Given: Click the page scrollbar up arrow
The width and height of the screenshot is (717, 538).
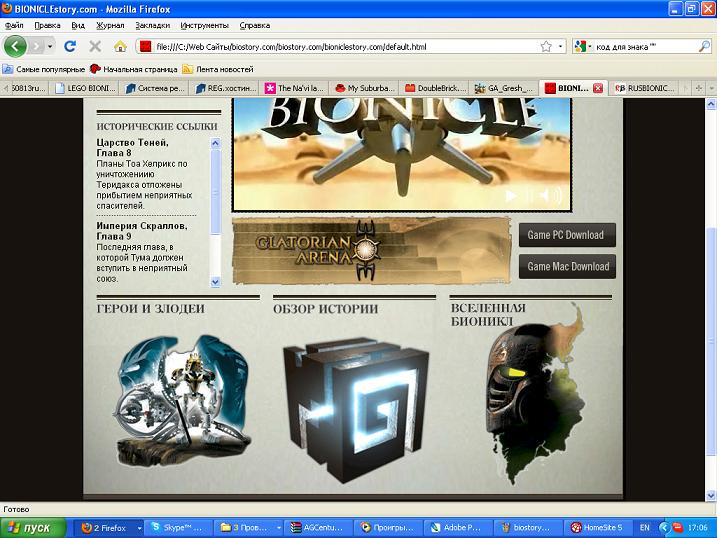Looking at the screenshot, I should 711,105.
